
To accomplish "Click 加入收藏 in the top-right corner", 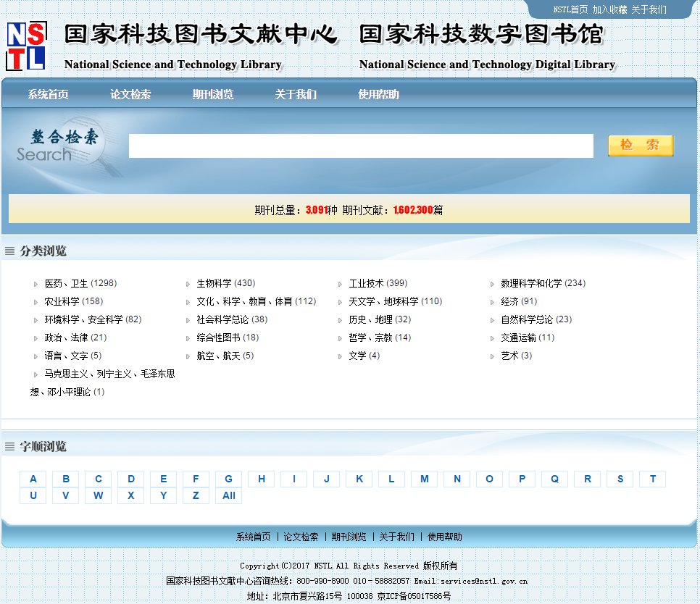I will pos(609,9).
